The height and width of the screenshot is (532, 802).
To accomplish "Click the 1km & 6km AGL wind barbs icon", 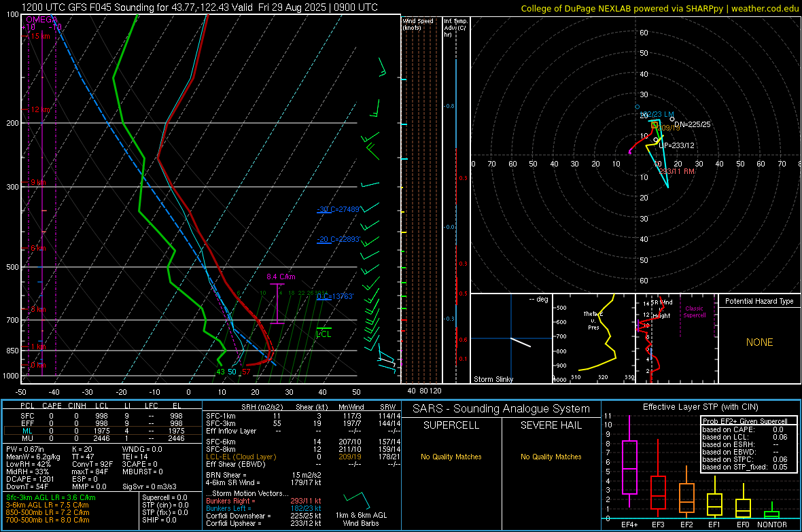I will pos(357,499).
